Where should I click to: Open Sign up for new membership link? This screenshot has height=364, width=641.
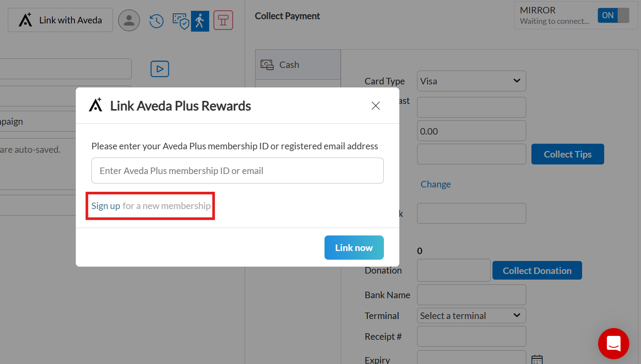coord(105,206)
